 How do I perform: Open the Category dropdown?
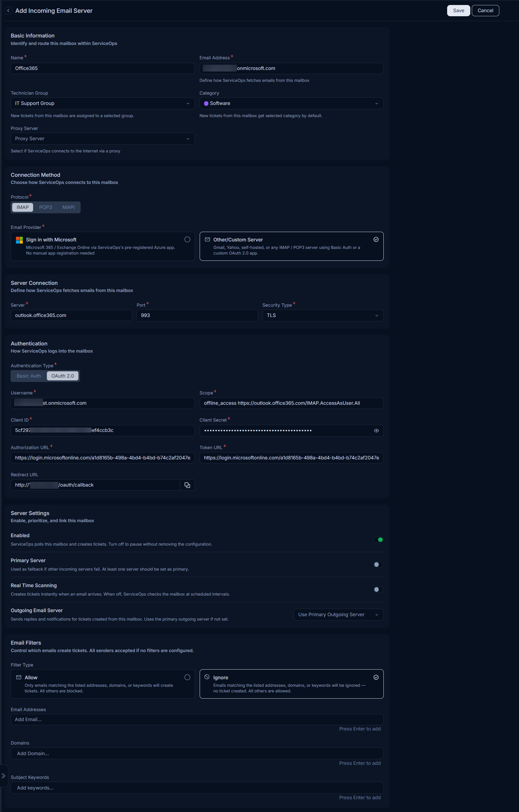coord(291,103)
